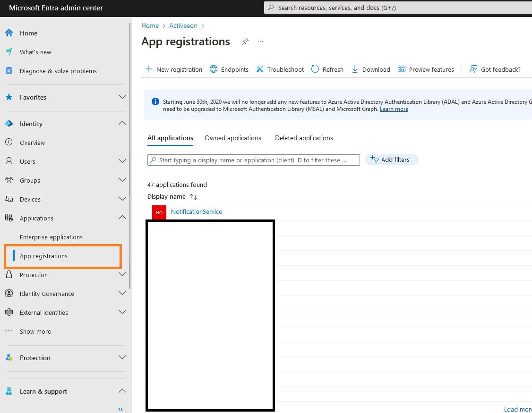Click the Learn more link in banner

(x=394, y=109)
